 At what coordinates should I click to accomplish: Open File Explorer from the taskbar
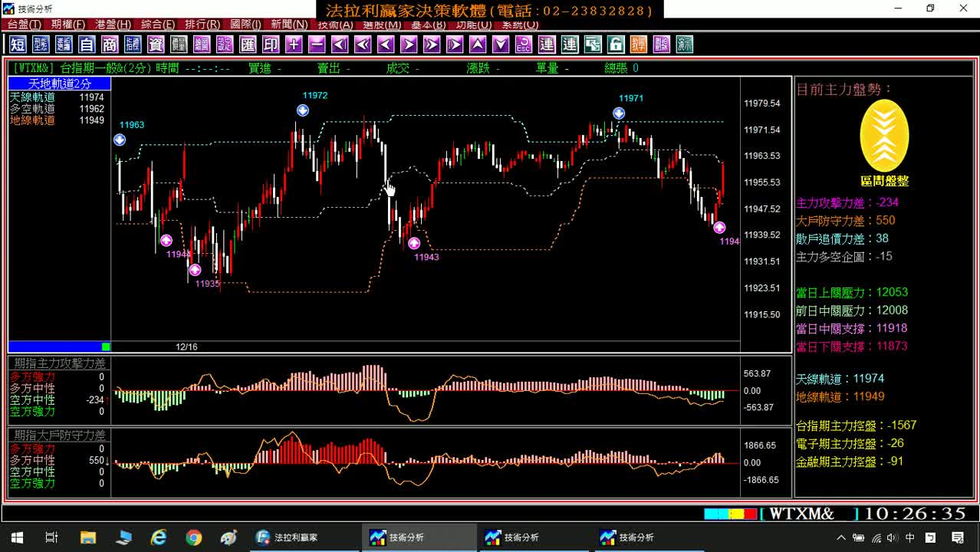[87, 537]
